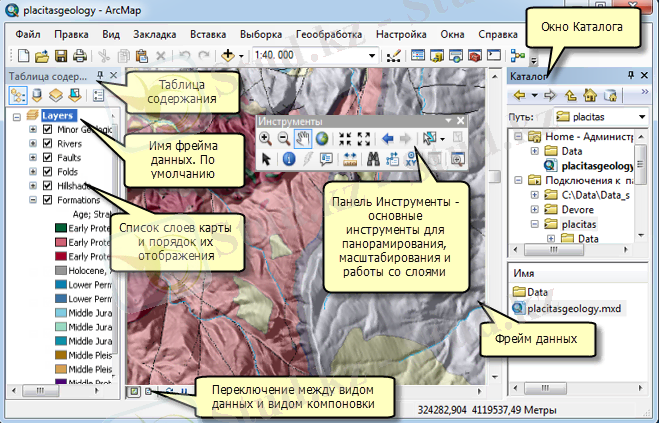The height and width of the screenshot is (423, 659).
Task: Activate the Identify tool
Action: [289, 159]
